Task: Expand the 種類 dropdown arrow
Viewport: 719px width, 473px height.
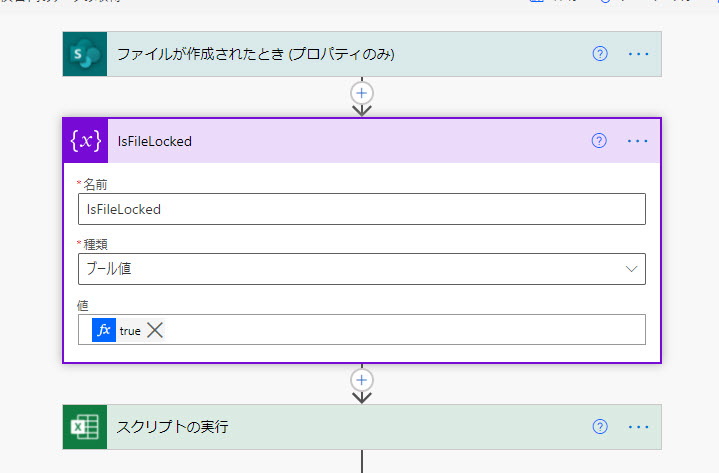Action: pyautogui.click(x=631, y=269)
